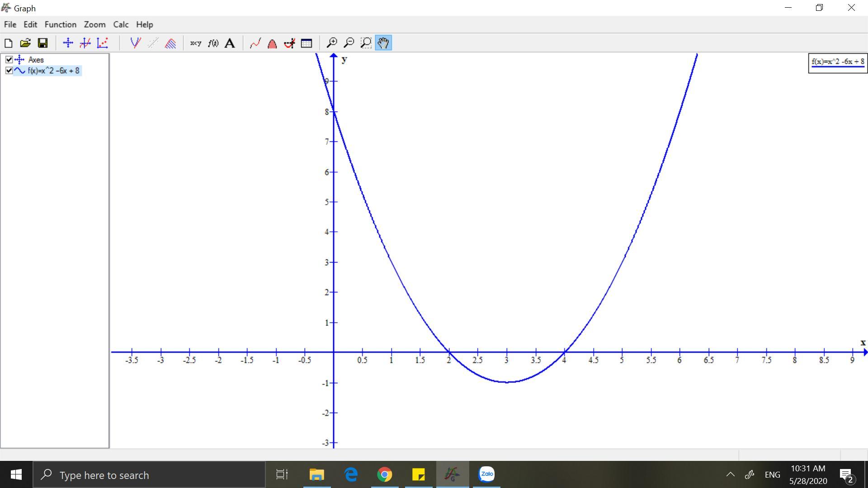The height and width of the screenshot is (488, 868).
Task: Show hidden icons in system tray
Action: point(730,474)
